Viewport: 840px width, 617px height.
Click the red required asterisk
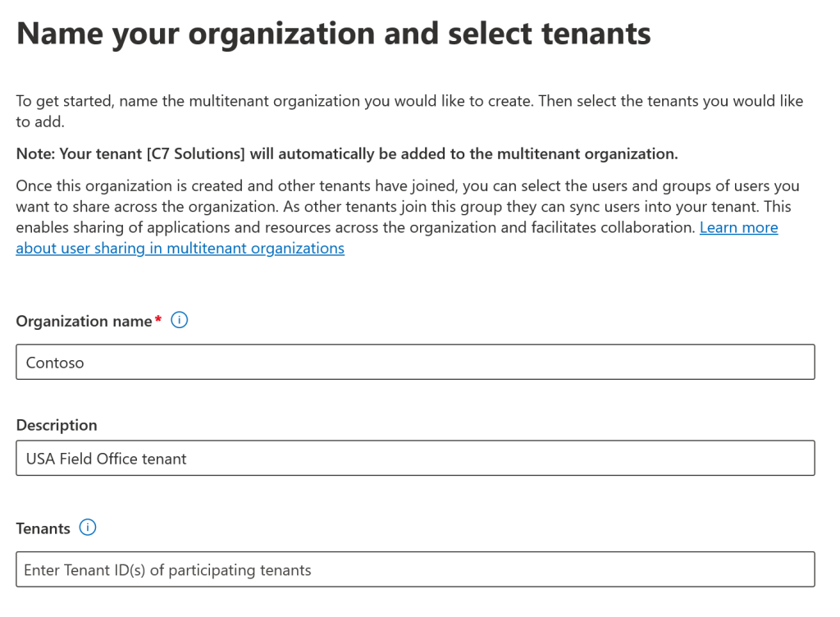pyautogui.click(x=157, y=320)
